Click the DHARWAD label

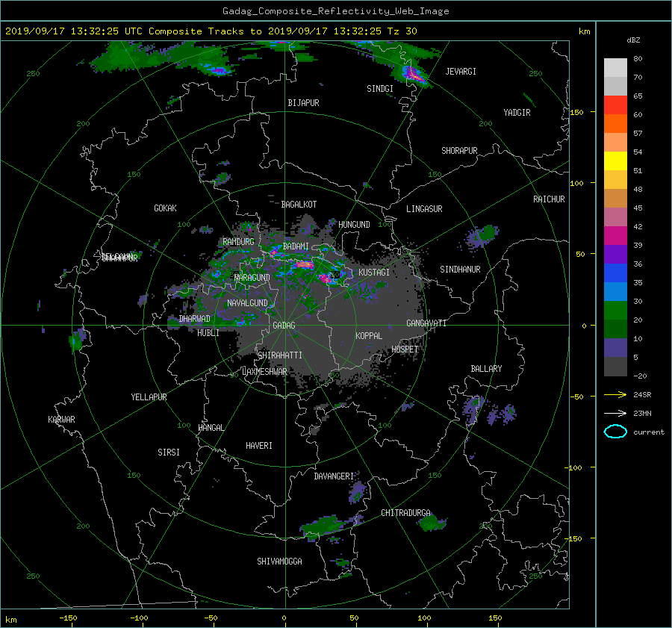pos(195,319)
